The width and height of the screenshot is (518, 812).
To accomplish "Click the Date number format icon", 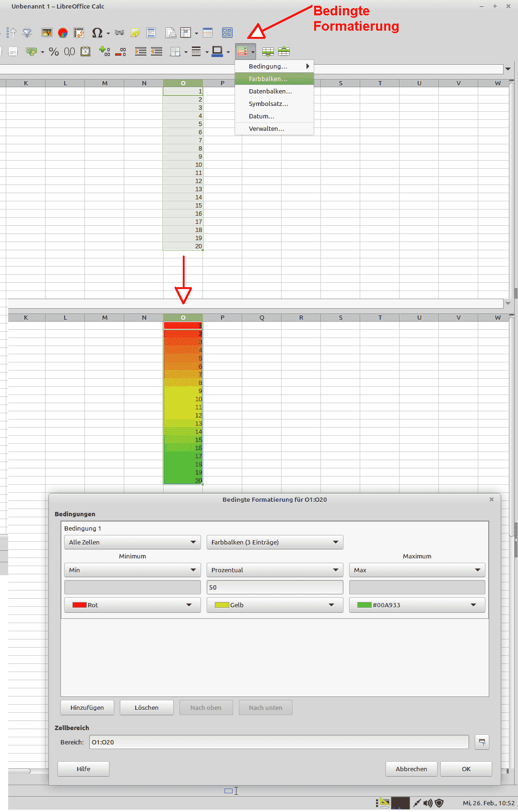I will tap(85, 52).
